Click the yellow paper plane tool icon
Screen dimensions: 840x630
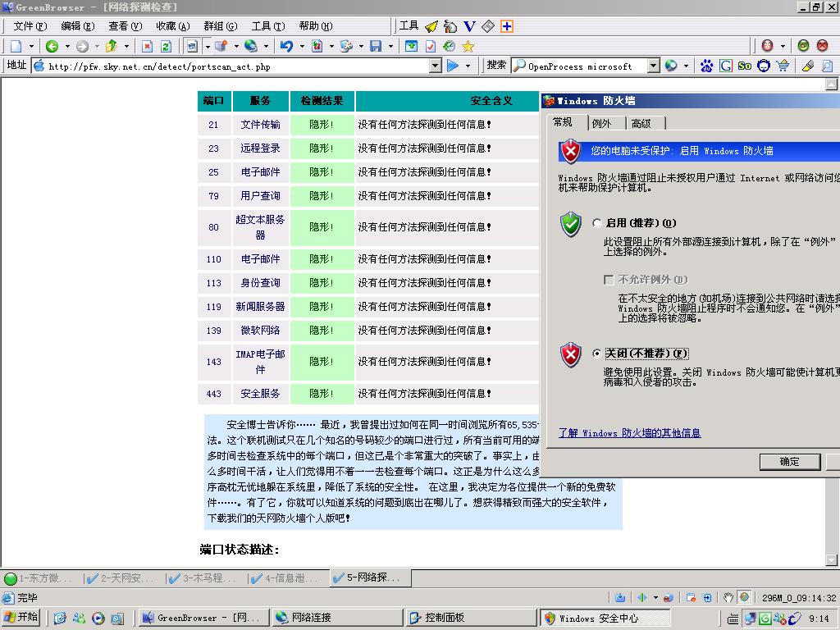click(431, 26)
